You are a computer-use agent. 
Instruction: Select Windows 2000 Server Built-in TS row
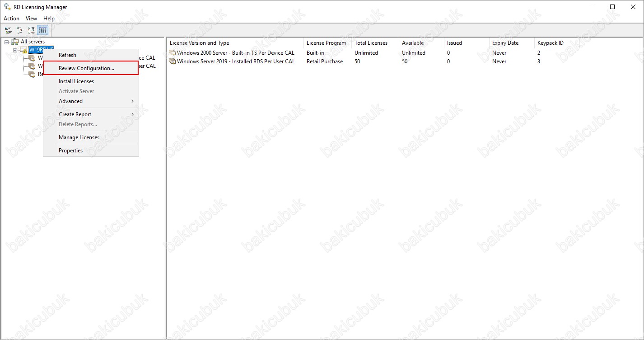(x=235, y=53)
